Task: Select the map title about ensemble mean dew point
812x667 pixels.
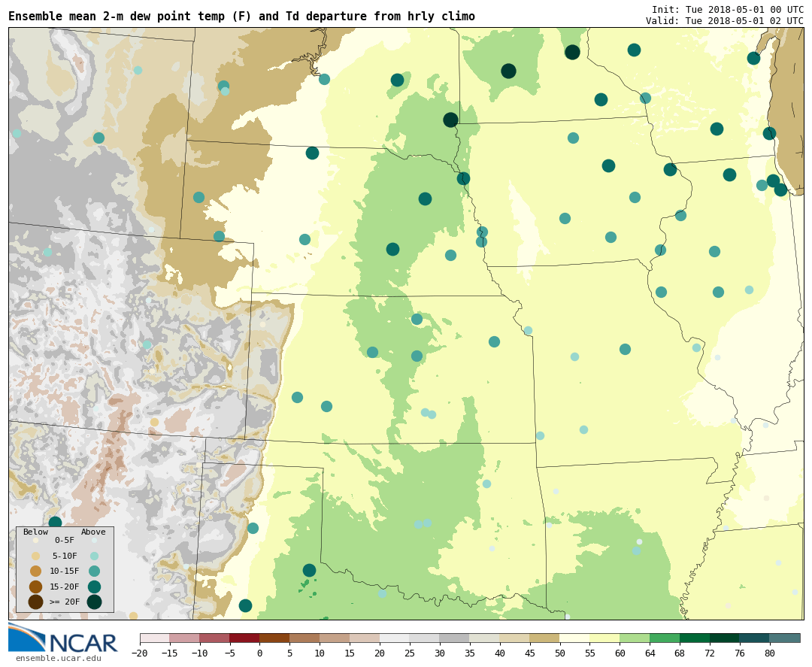Action: point(241,16)
